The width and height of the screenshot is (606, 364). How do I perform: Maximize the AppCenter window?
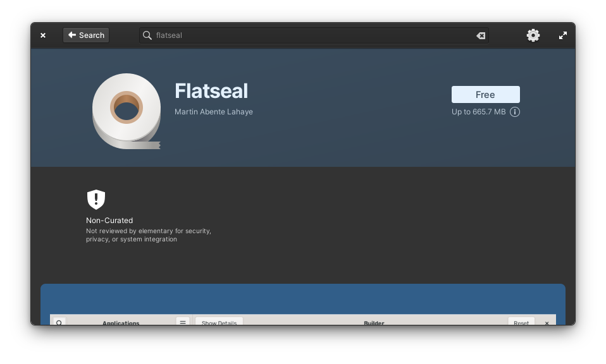click(563, 35)
